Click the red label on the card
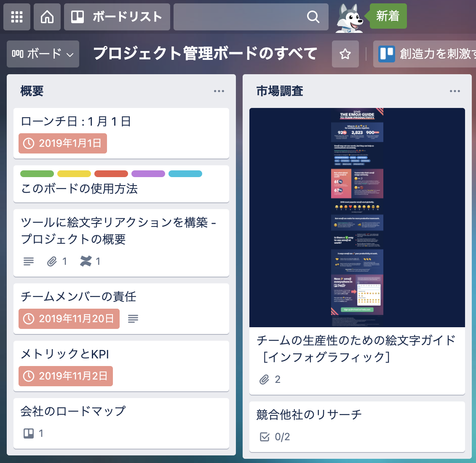 click(x=111, y=174)
